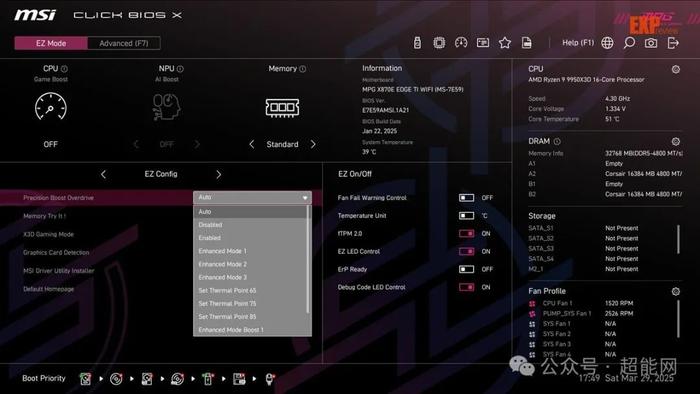Click the Fan Profile list scrollbar
The height and width of the screenshot is (394, 700).
click(x=679, y=319)
